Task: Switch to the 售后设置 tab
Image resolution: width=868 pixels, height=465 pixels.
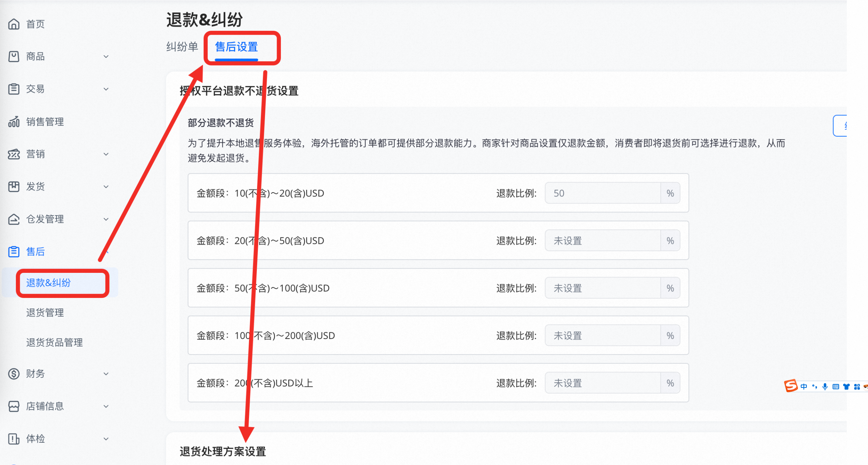Action: pyautogui.click(x=236, y=46)
